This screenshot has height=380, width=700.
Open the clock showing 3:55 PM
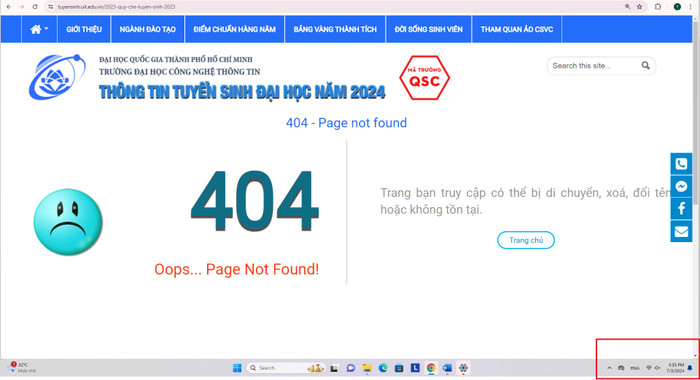pos(675,368)
